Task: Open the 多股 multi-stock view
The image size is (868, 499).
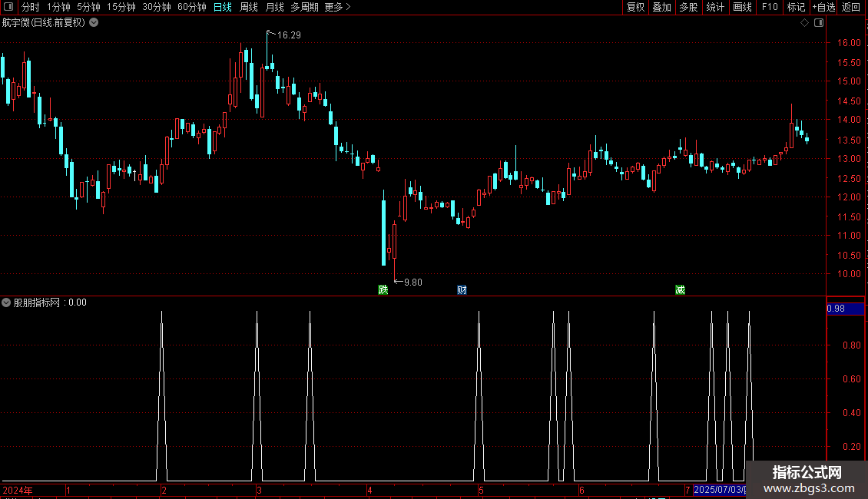Action: pos(688,7)
